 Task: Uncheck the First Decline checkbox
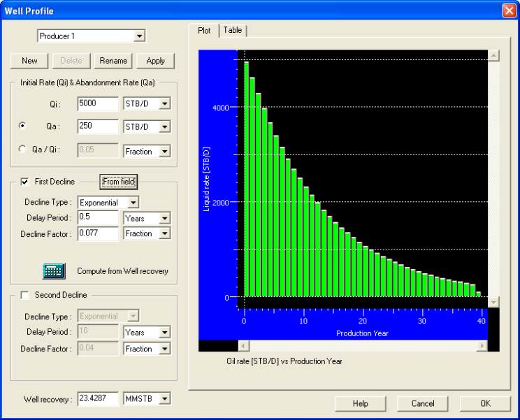(25, 182)
